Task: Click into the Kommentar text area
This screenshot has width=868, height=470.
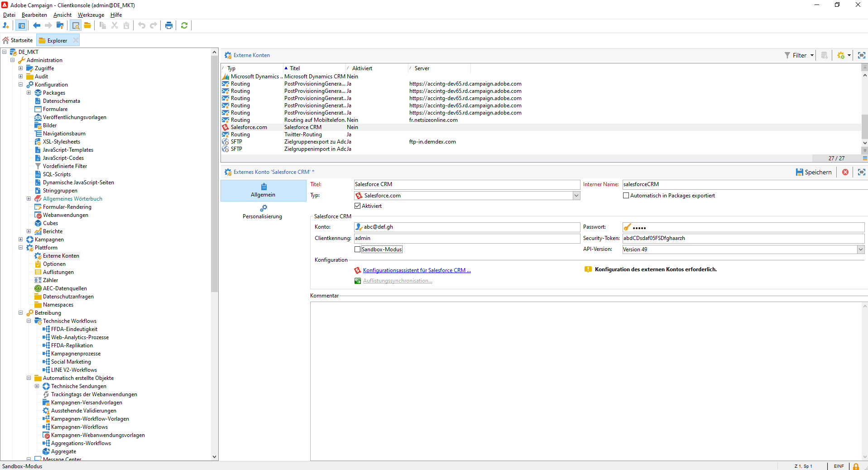Action: pos(586,381)
